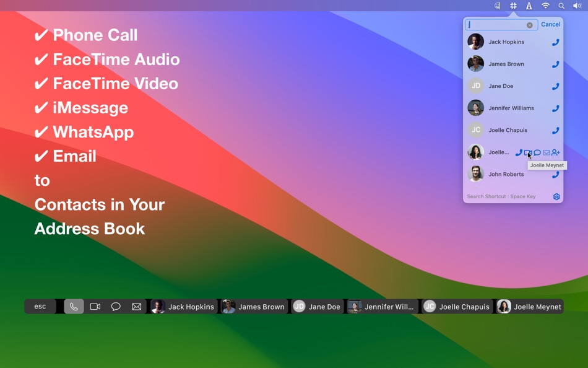Image resolution: width=588 pixels, height=368 pixels.
Task: Select James Brown's avatar in the popup list
Action: (x=475, y=64)
